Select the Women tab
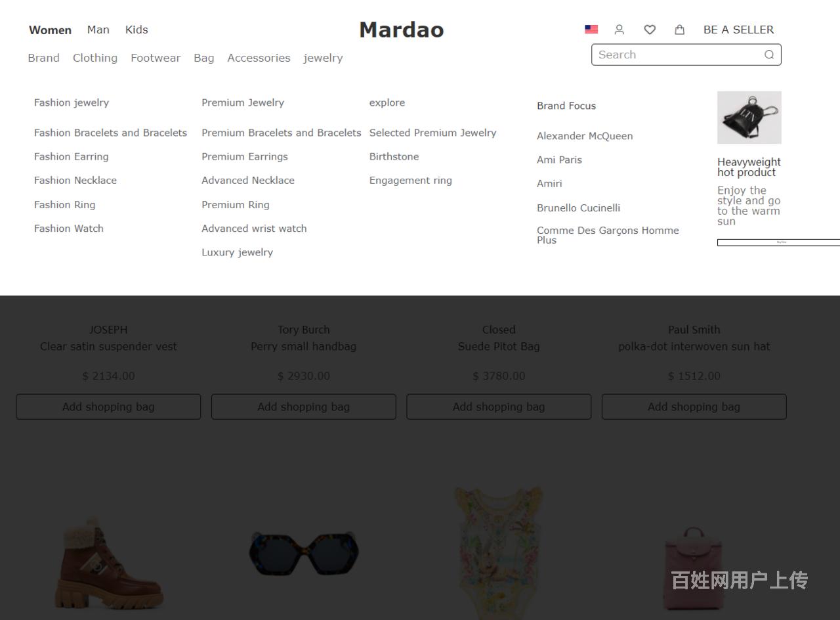This screenshot has width=840, height=620. tap(50, 30)
